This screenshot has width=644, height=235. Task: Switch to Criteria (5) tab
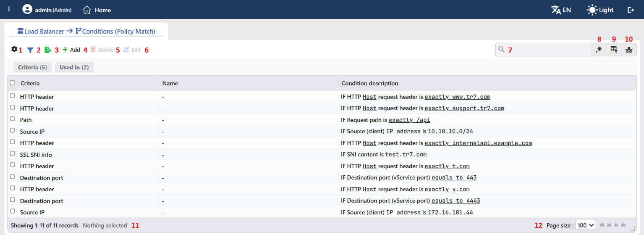(x=33, y=67)
